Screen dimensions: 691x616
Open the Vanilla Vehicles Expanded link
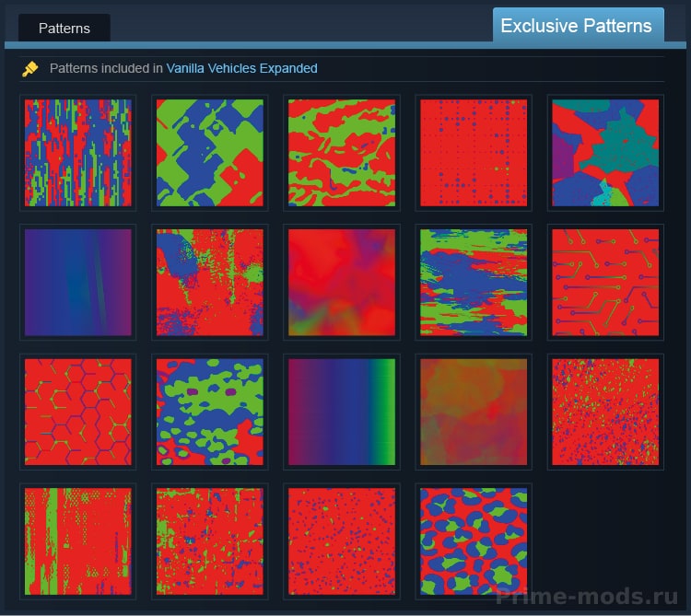click(241, 68)
